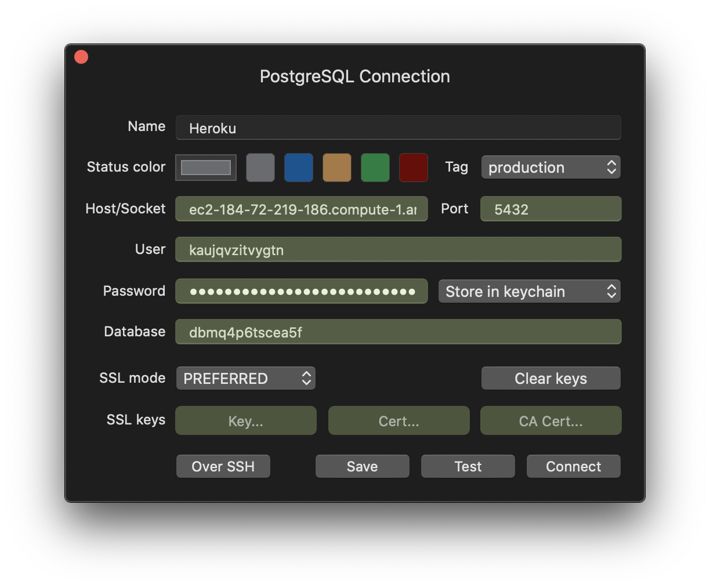
Task: Save the PostgreSQL connection
Action: click(x=362, y=466)
